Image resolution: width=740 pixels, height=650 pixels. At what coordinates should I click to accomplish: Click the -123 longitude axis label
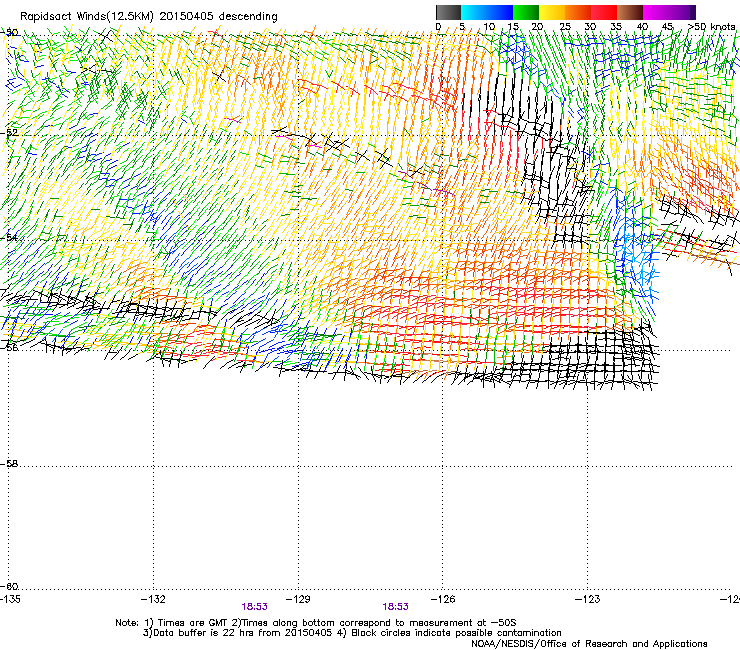(588, 599)
